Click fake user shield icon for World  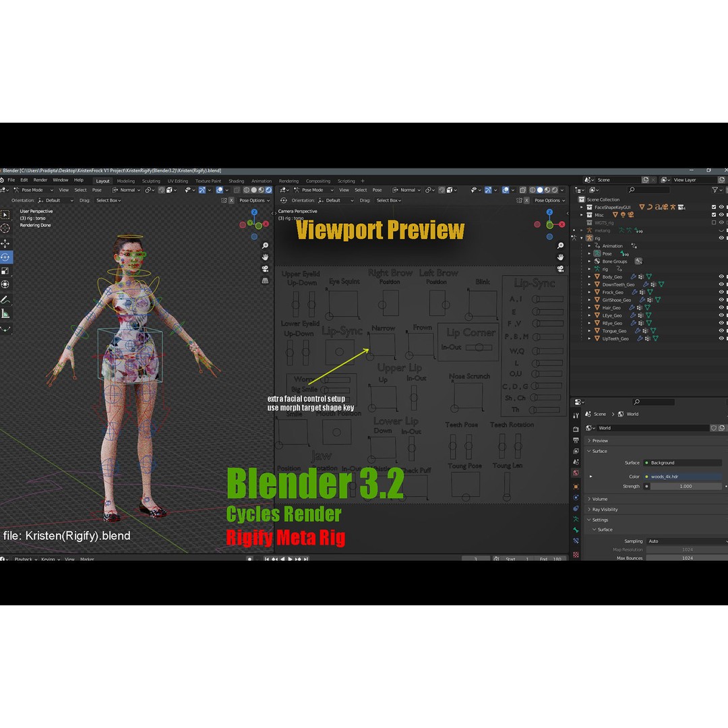pos(714,428)
